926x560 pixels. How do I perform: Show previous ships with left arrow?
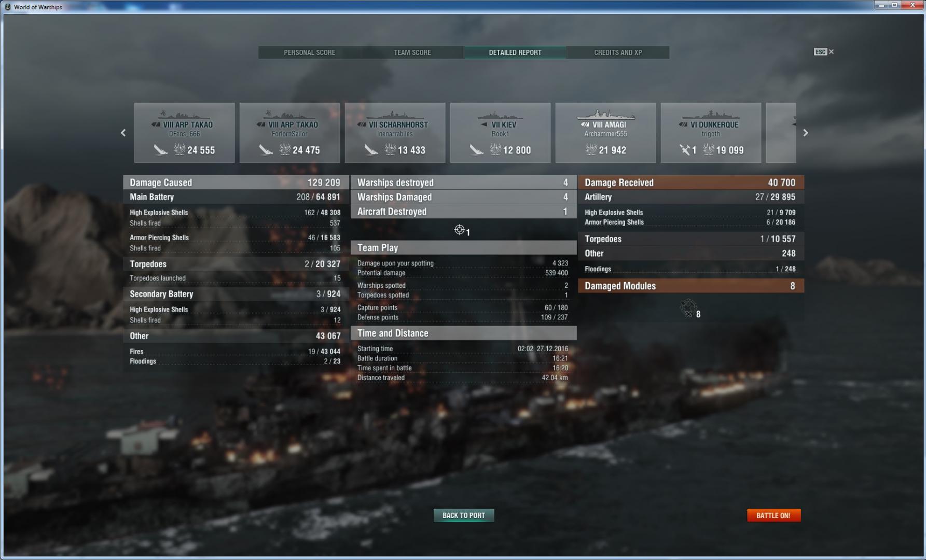click(x=123, y=133)
